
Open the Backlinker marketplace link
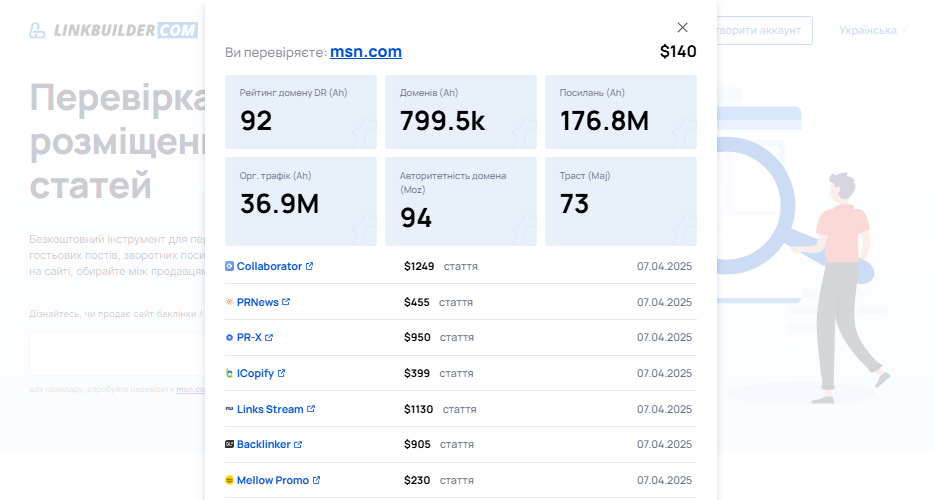click(263, 445)
